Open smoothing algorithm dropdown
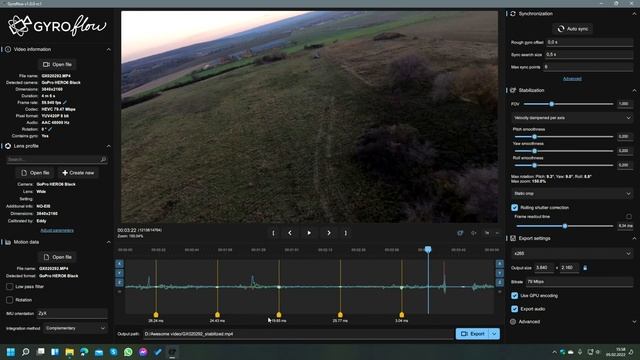Screen dimensions: 640x360 572,118
